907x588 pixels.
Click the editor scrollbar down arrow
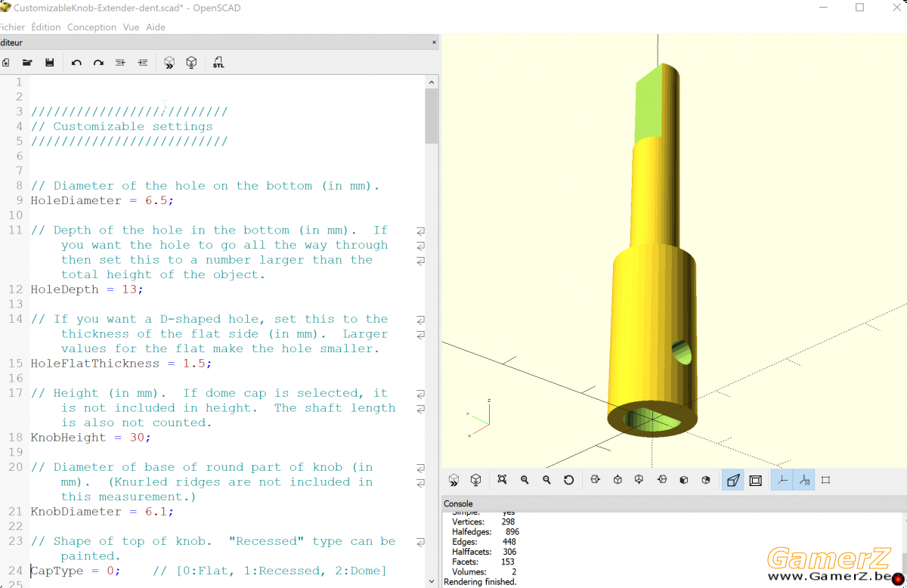coord(432,582)
